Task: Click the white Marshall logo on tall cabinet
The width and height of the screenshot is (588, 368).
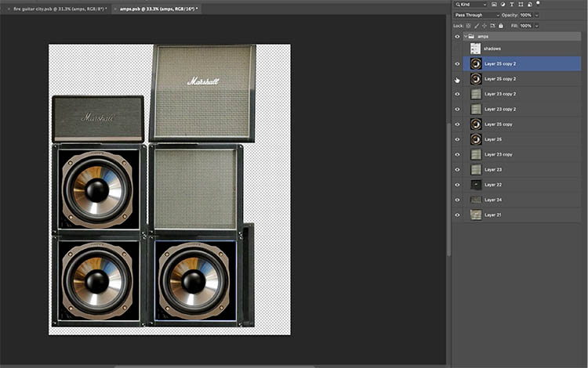Action: [203, 81]
